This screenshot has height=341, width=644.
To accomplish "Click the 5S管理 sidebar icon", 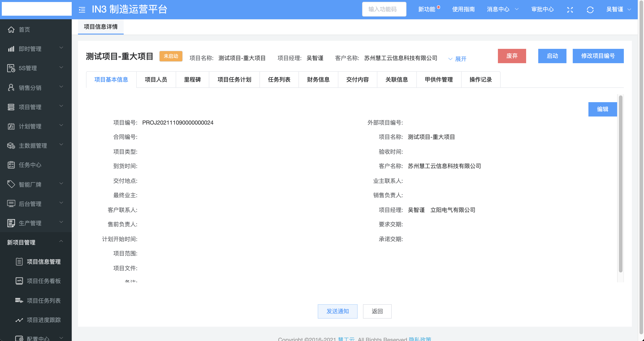I will (x=11, y=68).
